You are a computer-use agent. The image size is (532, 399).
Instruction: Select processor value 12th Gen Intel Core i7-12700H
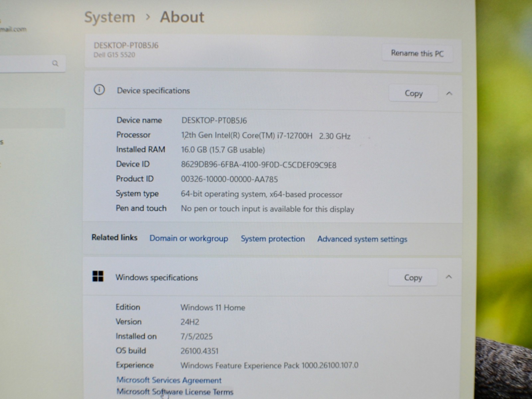266,136
